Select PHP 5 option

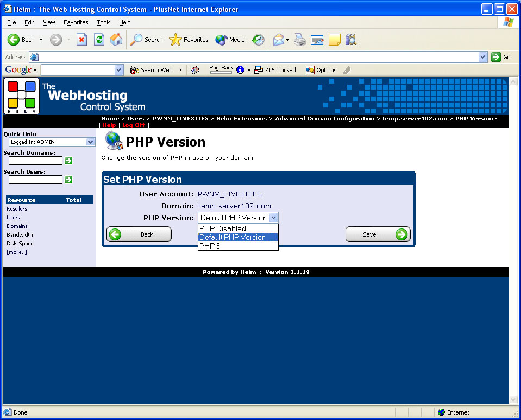tap(238, 246)
